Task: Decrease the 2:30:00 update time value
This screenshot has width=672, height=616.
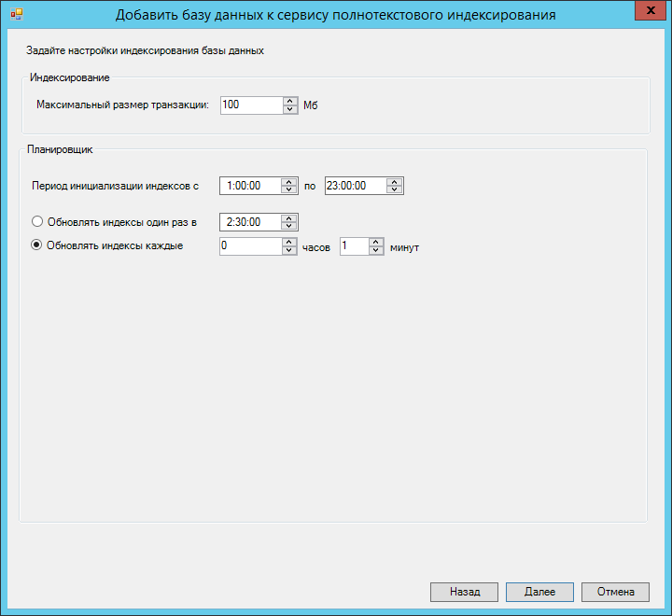Action: tap(289, 226)
